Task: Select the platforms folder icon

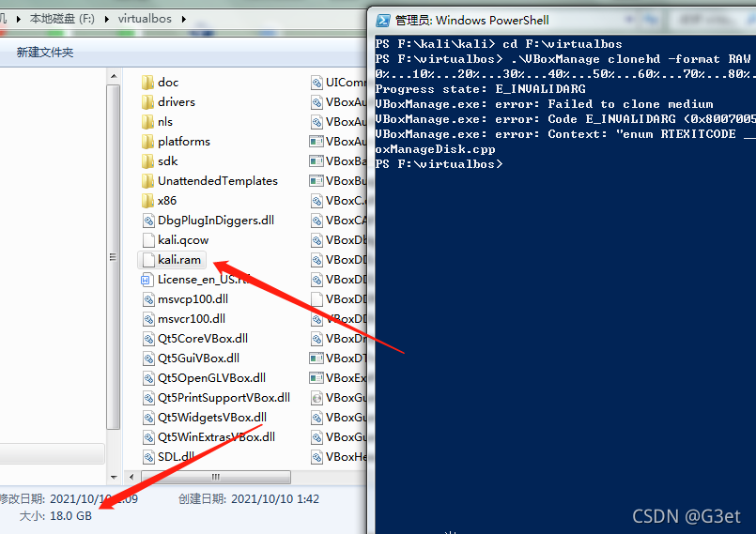Action: pyautogui.click(x=148, y=142)
